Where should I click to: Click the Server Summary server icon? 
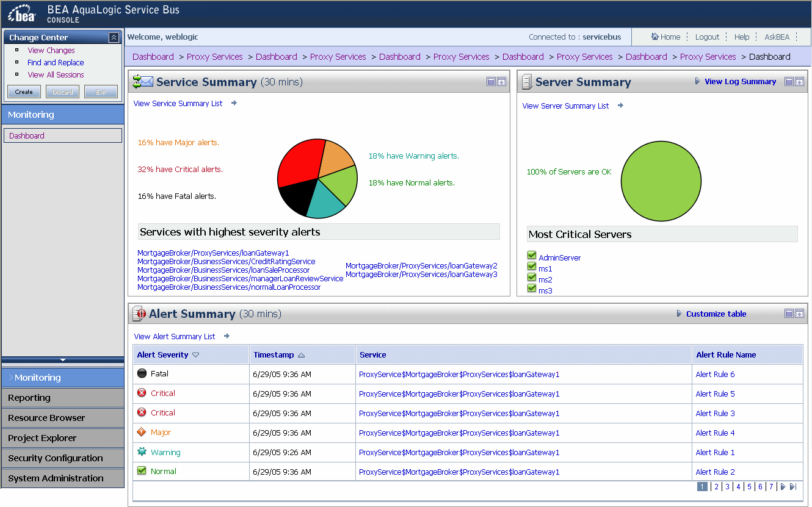(x=526, y=82)
